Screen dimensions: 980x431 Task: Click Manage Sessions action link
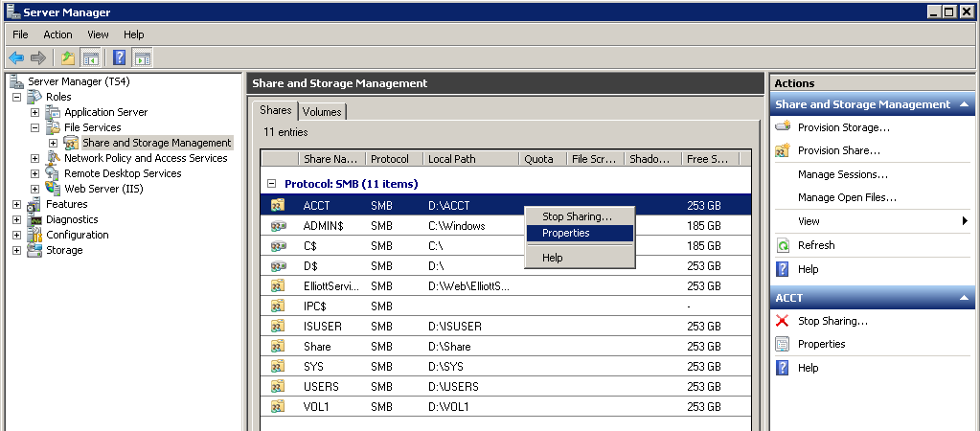tap(842, 174)
